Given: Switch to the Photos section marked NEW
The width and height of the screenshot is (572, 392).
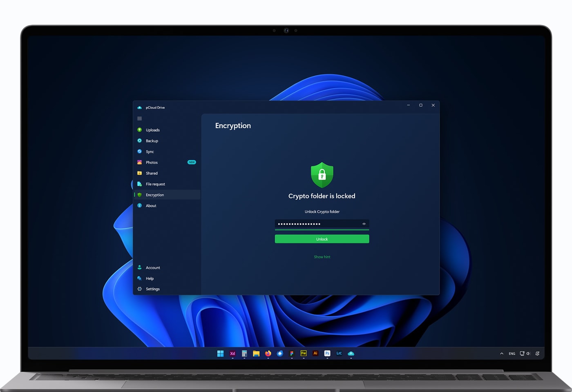Looking at the screenshot, I should coord(152,162).
